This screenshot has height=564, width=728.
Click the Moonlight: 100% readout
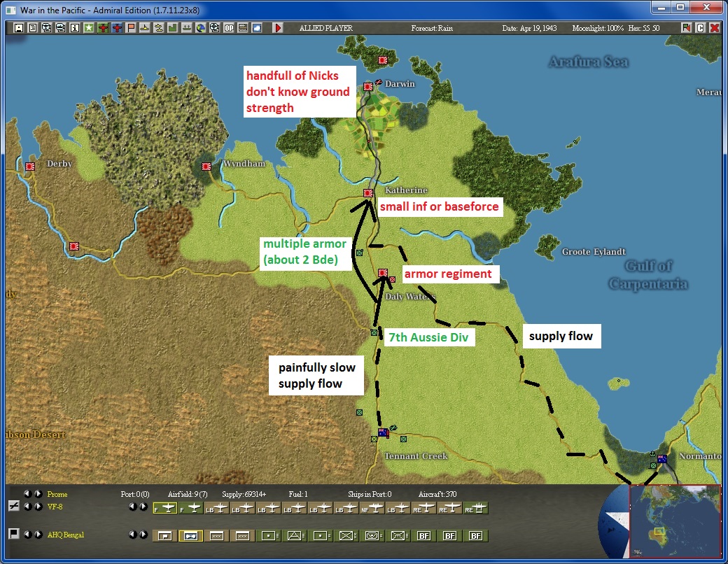pos(598,28)
